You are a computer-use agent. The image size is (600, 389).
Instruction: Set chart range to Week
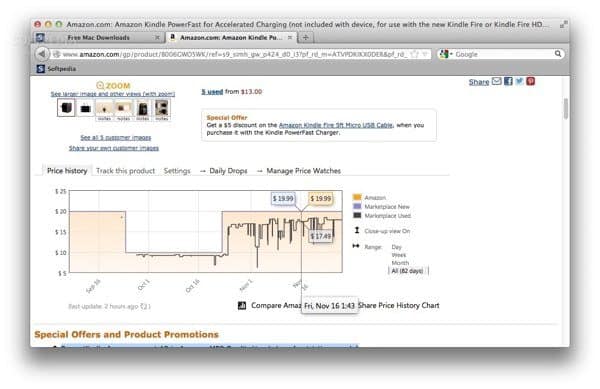(398, 255)
